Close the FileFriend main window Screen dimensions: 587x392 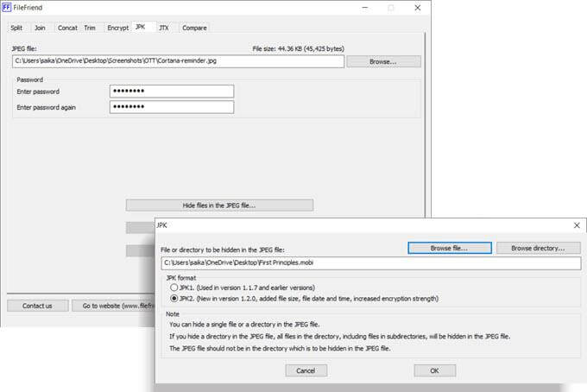tap(418, 8)
